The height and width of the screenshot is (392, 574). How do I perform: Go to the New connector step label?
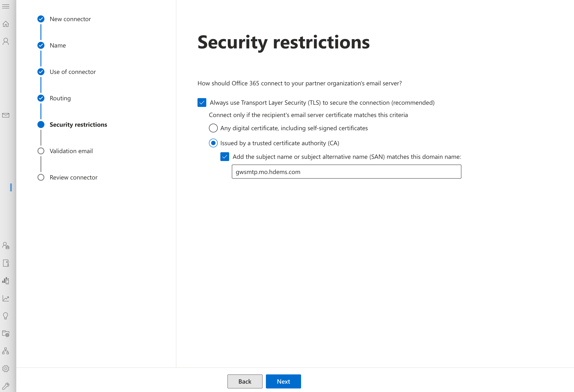coord(70,19)
